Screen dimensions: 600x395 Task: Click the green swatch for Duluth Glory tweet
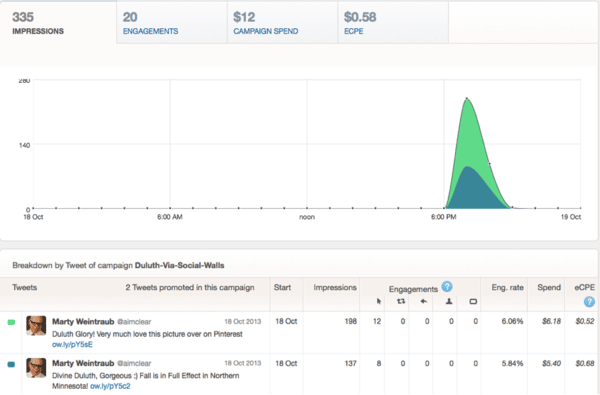tap(11, 322)
